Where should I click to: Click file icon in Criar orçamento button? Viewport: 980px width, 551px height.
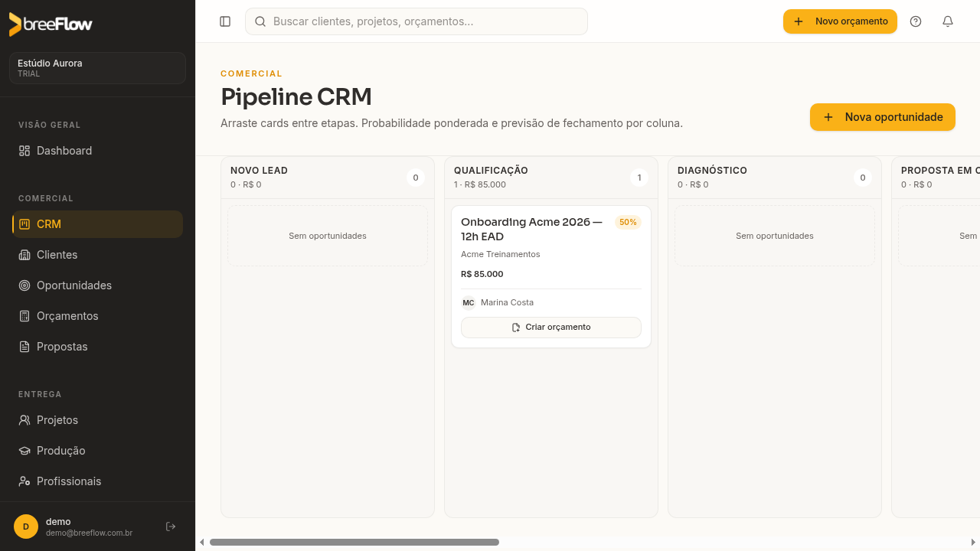516,328
